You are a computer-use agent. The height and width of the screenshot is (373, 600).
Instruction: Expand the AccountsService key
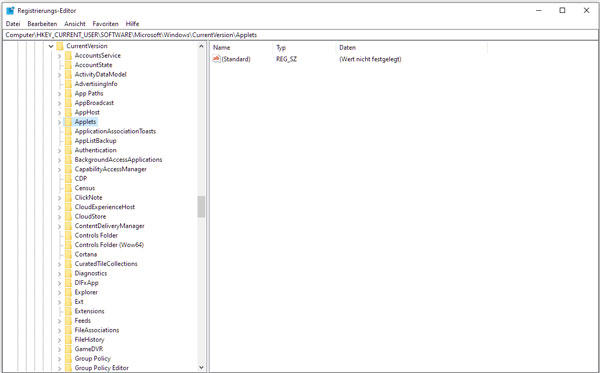tap(59, 56)
